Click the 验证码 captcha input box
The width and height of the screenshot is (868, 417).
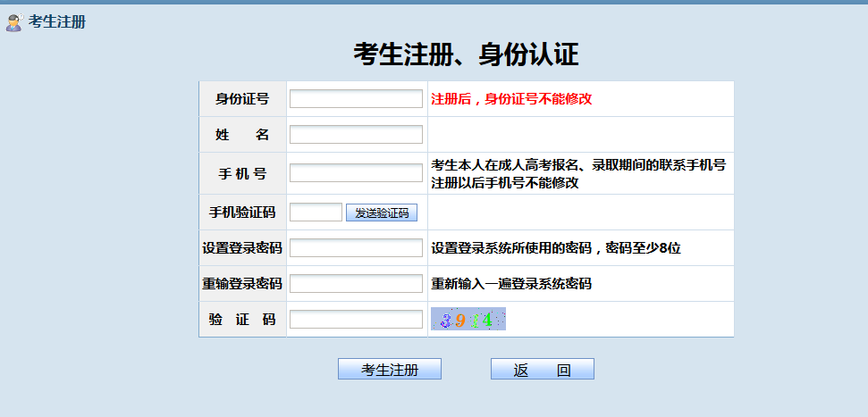pos(356,320)
